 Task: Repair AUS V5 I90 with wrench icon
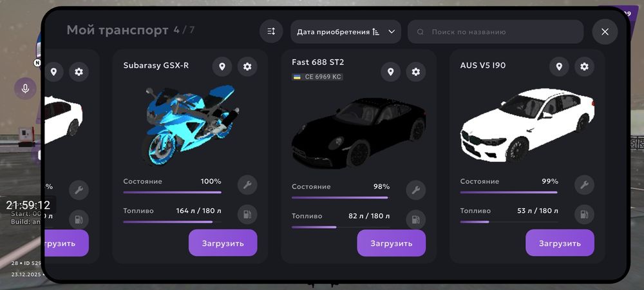click(x=584, y=185)
